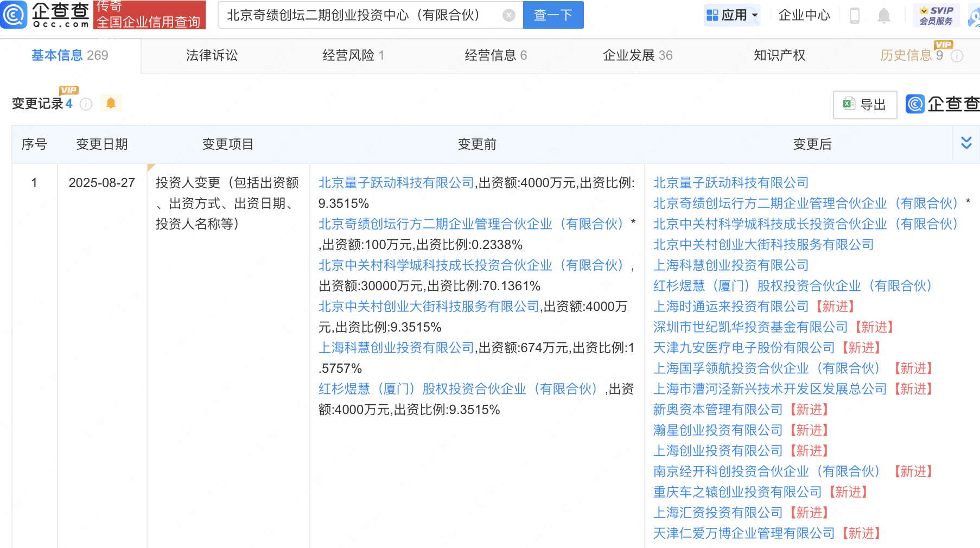Click the 查一下 search button
This screenshot has width=980, height=548.
pyautogui.click(x=553, y=15)
